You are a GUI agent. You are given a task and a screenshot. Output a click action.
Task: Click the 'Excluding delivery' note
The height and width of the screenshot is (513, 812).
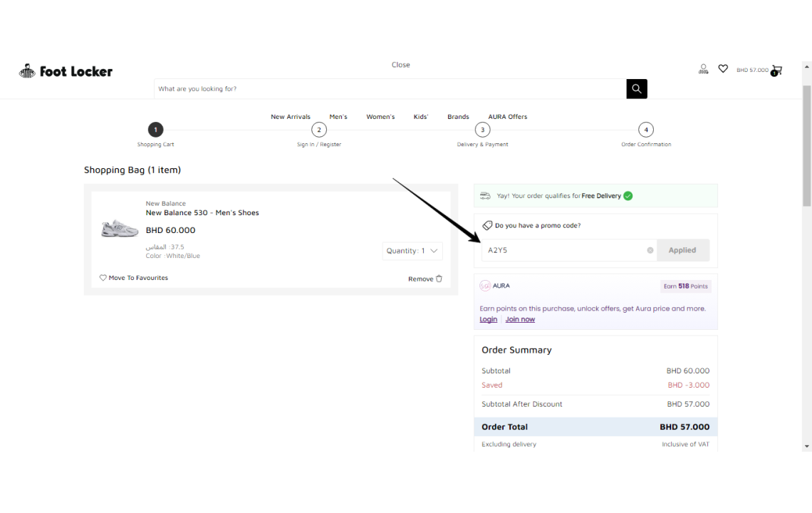point(509,444)
